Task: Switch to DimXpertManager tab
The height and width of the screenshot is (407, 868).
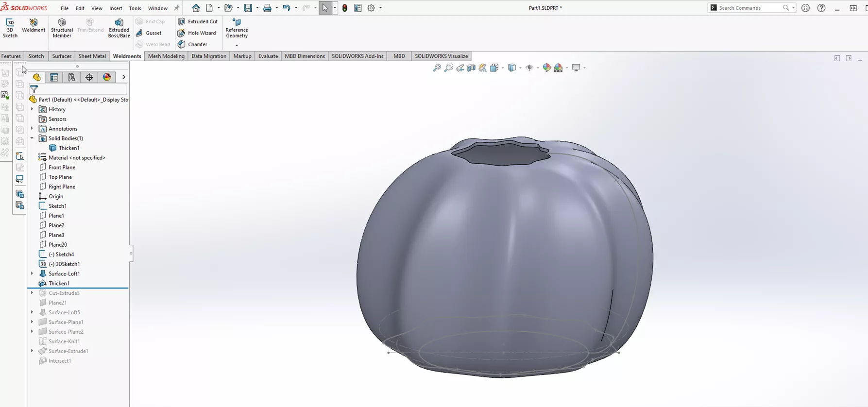Action: click(89, 77)
